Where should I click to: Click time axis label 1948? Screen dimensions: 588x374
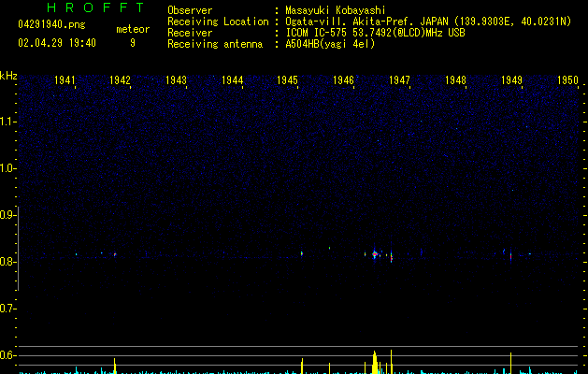(455, 80)
